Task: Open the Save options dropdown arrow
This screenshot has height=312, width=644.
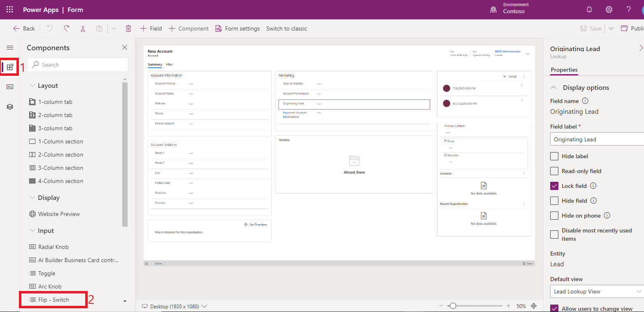Action: (611, 28)
